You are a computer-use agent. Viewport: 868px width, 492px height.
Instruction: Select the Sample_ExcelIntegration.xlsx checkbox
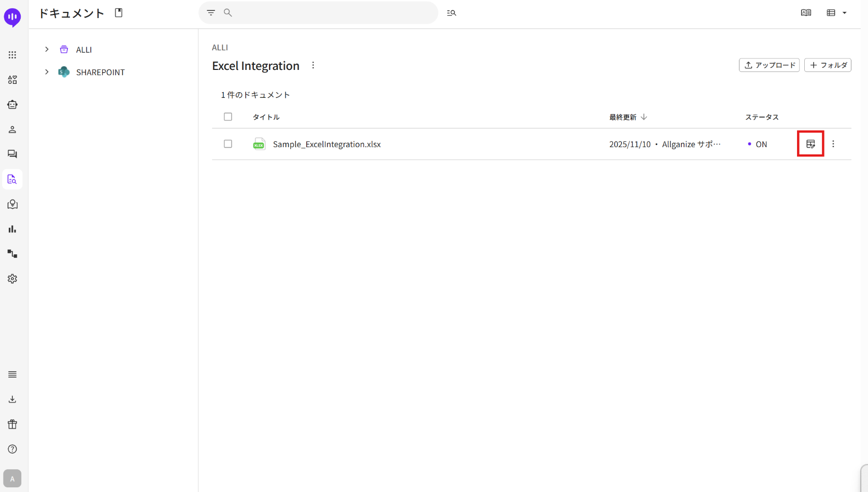pos(228,144)
